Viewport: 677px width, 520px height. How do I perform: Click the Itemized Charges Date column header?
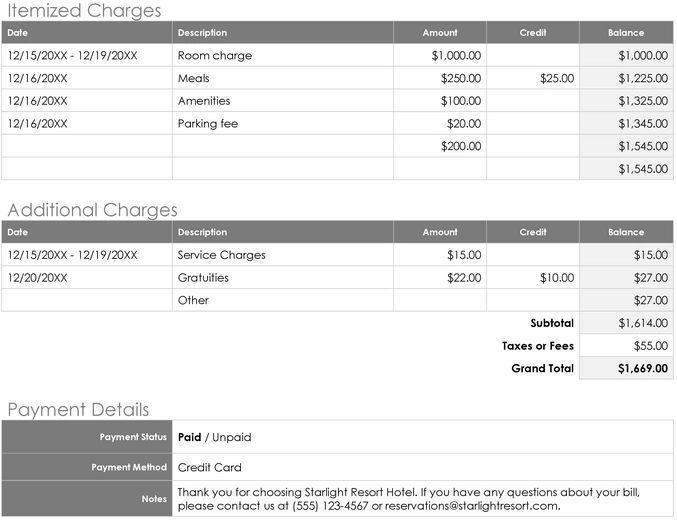coord(87,32)
